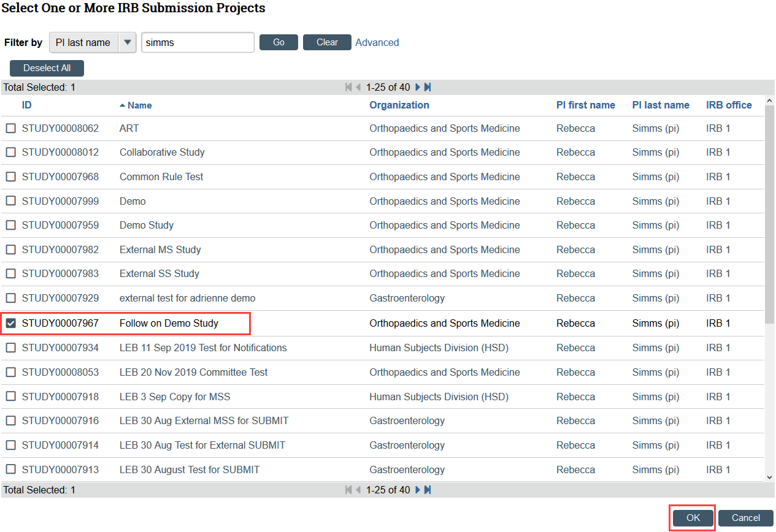Click Gastroenterology in LEB 30 August Test row
Screen dimensions: 776x532
click(407, 469)
